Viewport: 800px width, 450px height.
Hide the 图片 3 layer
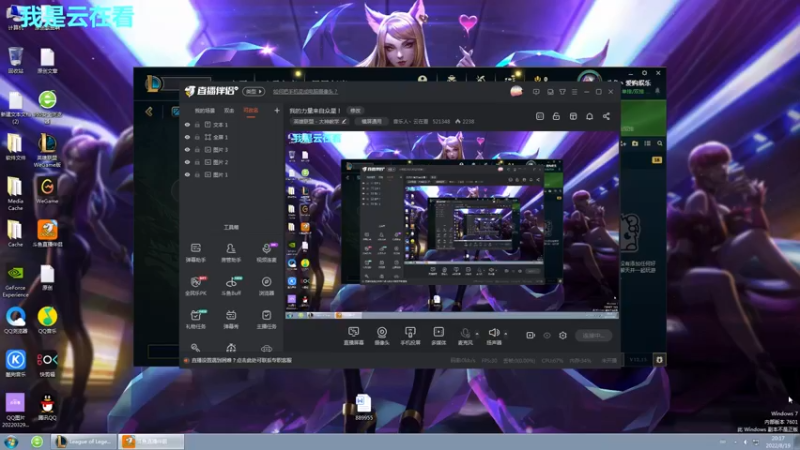(187, 149)
